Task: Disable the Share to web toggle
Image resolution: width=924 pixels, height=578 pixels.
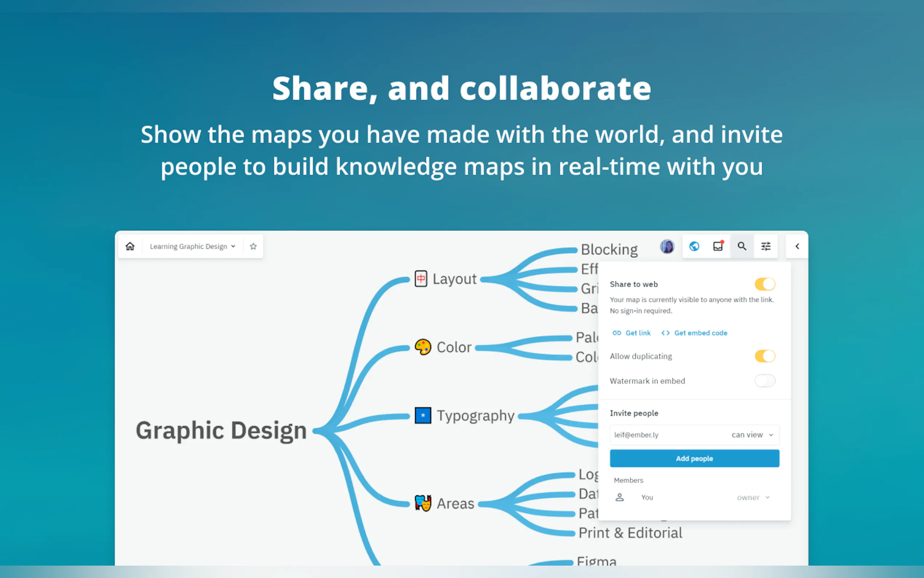Action: point(765,284)
